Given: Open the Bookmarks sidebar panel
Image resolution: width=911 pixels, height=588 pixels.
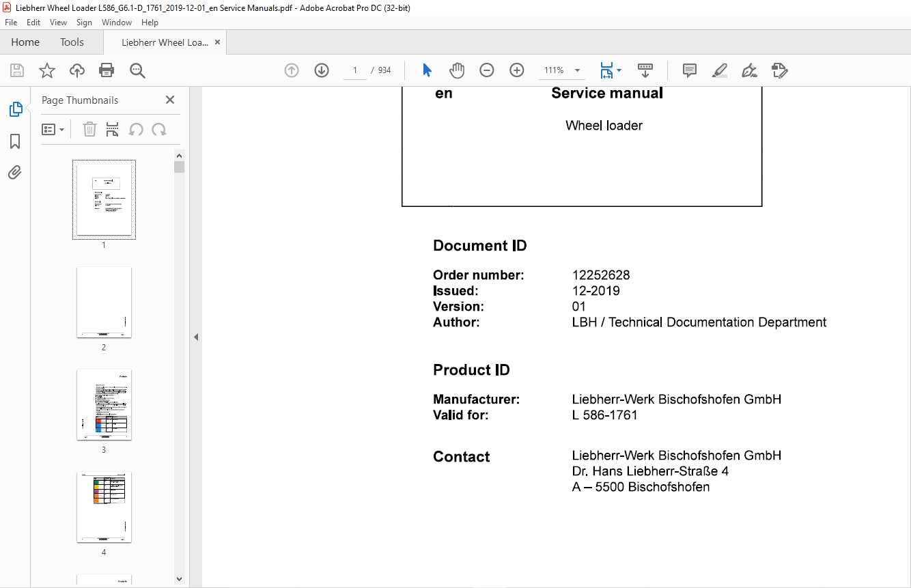Looking at the screenshot, I should [x=15, y=141].
